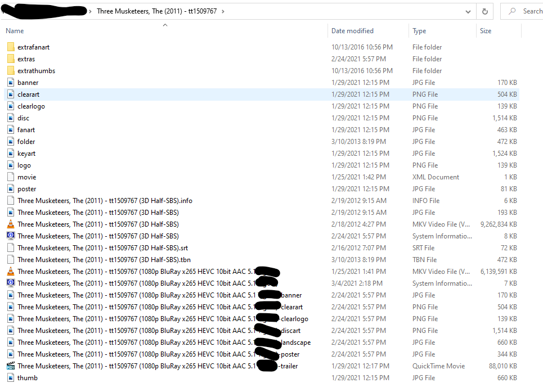Select the clearart file name
This screenshot has width=543, height=392.
[28, 94]
